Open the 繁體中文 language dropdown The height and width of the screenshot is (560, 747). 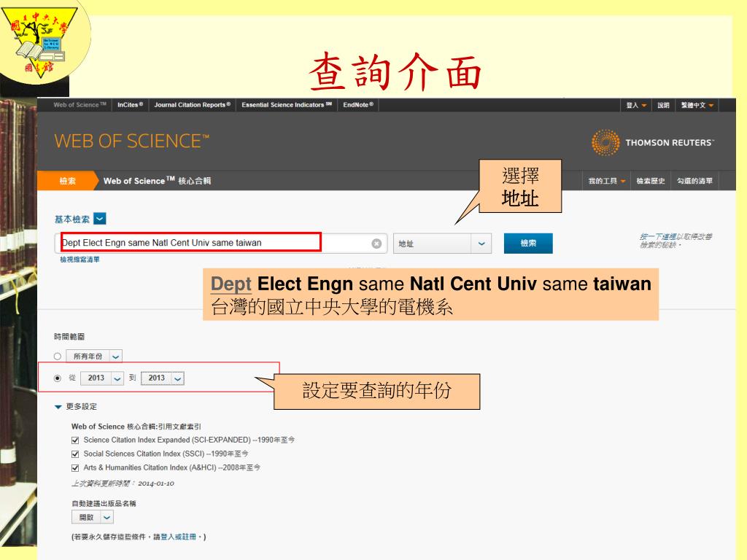tap(697, 105)
